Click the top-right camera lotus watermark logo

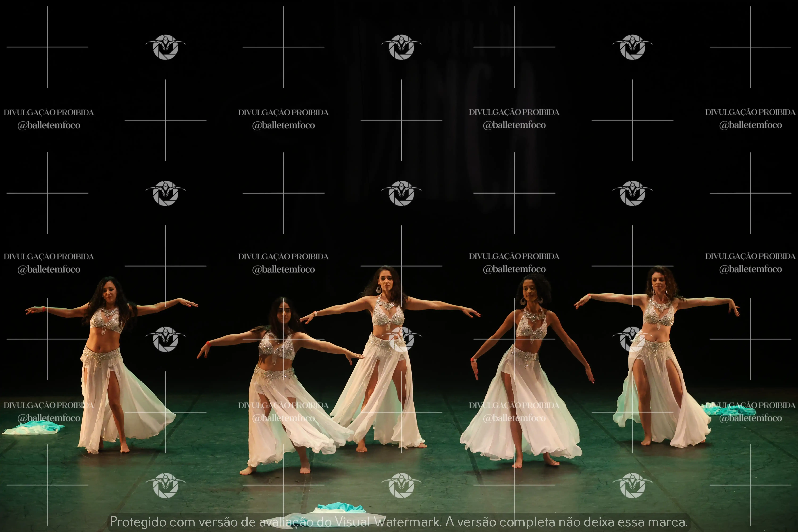tap(632, 47)
